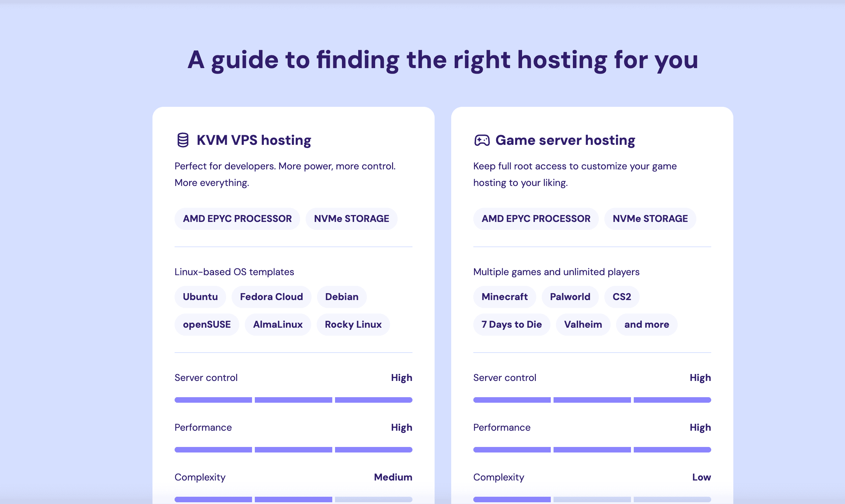Click the CS2 game badge button
Image resolution: width=845 pixels, height=504 pixels.
(622, 296)
